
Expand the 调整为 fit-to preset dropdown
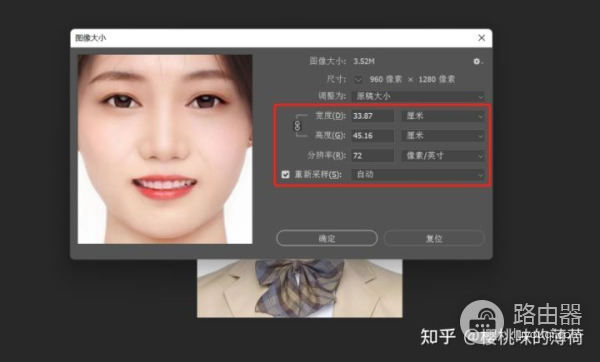tap(418, 96)
